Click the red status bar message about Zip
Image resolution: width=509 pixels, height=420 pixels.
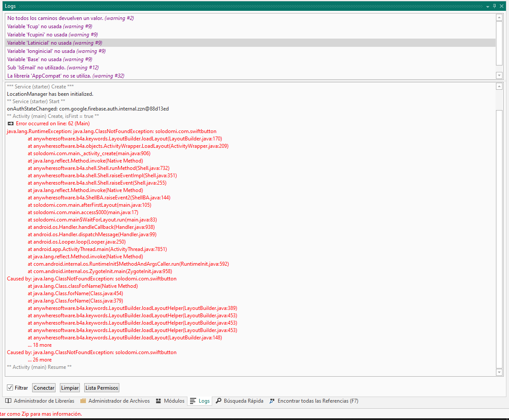point(41,414)
